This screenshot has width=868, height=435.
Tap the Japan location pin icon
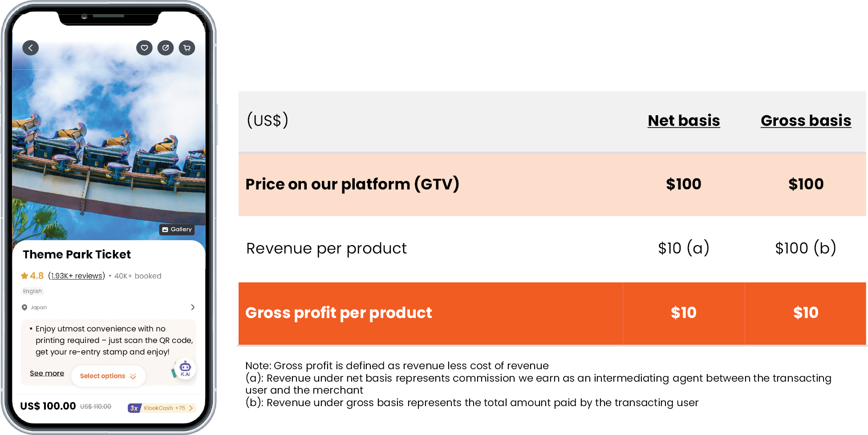click(24, 307)
